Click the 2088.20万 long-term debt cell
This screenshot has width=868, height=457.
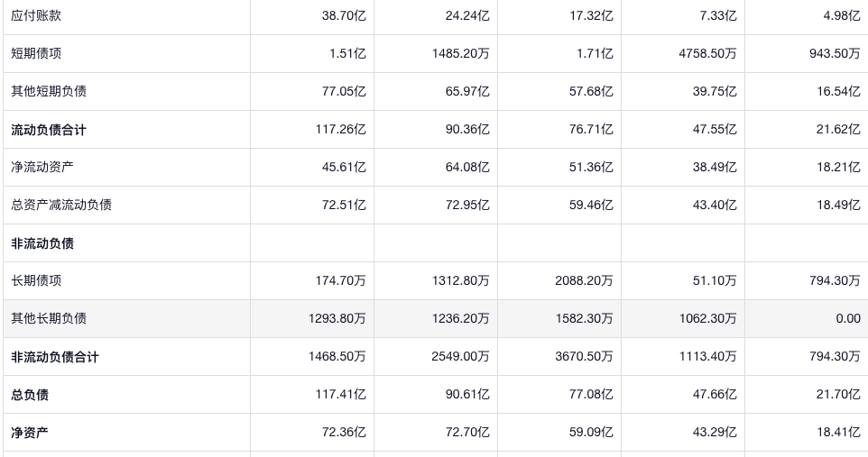[x=584, y=281]
